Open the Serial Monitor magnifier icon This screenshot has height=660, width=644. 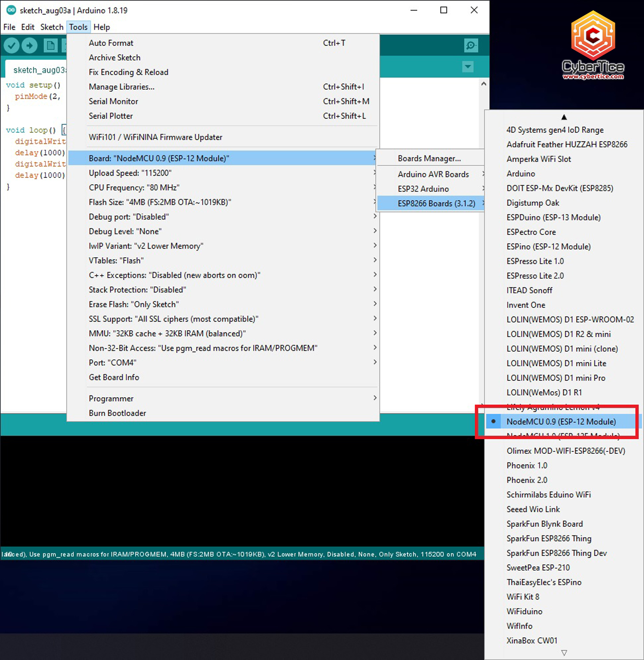[x=471, y=45]
